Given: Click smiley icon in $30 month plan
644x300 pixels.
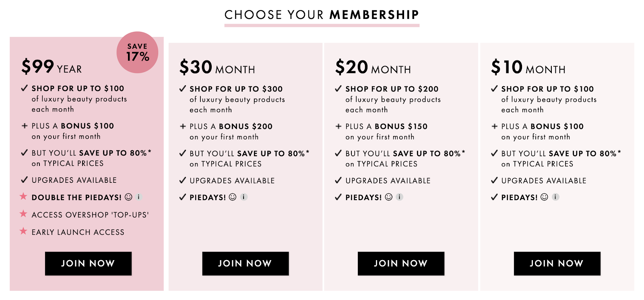Looking at the screenshot, I should [x=233, y=197].
